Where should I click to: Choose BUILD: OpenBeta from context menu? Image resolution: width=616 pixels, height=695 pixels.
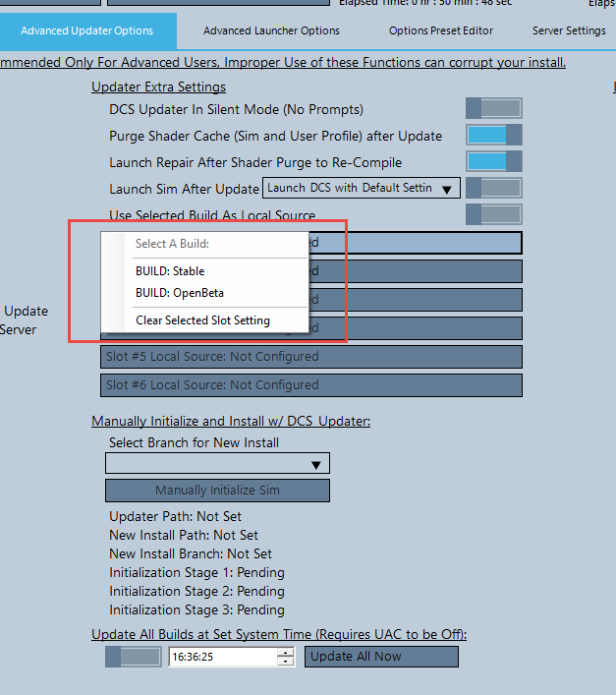180,293
